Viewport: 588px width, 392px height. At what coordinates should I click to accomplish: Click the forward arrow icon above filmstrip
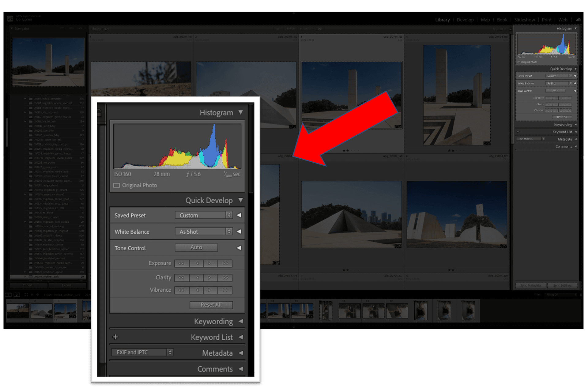[38, 295]
